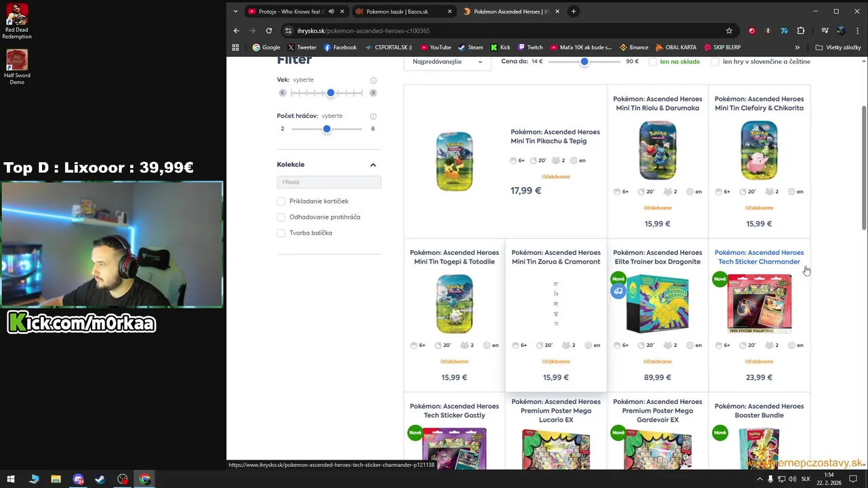Open Facebook bookmark
Image resolution: width=868 pixels, height=488 pixels.
[x=340, y=47]
